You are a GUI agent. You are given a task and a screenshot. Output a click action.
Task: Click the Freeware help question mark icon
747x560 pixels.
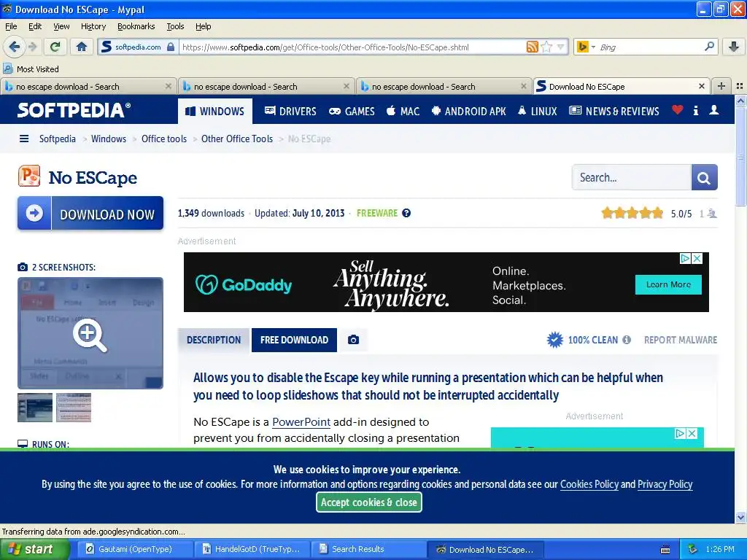pos(406,213)
